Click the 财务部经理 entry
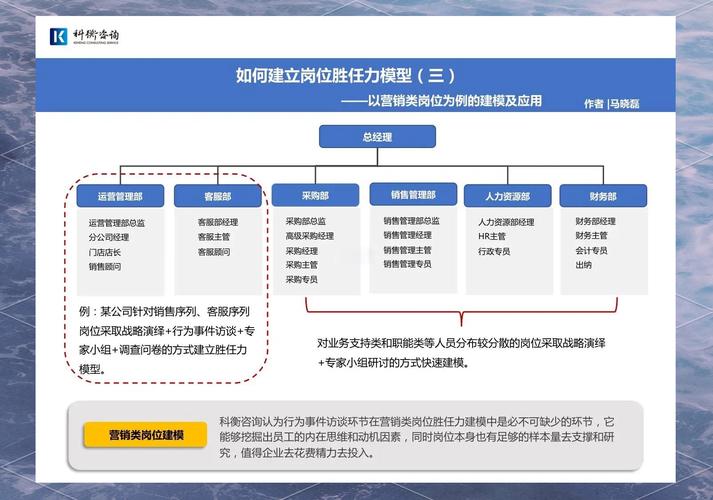Viewport: 713px width, 500px height. pyautogui.click(x=595, y=221)
